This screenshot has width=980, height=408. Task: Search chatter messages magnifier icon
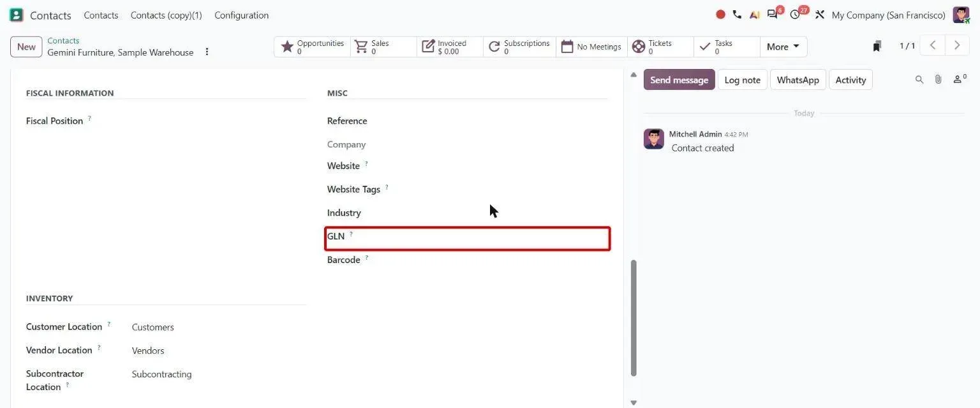coord(919,80)
